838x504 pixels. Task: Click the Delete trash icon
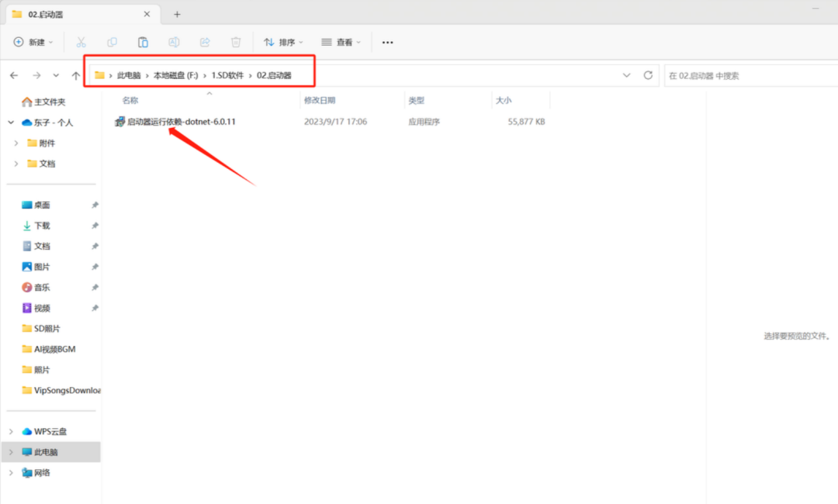pos(236,42)
